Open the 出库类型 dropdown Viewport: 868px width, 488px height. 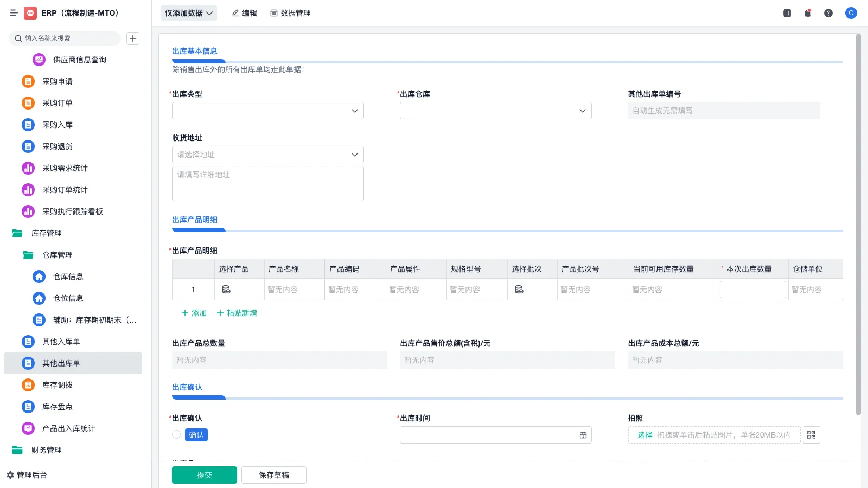pyautogui.click(x=267, y=111)
